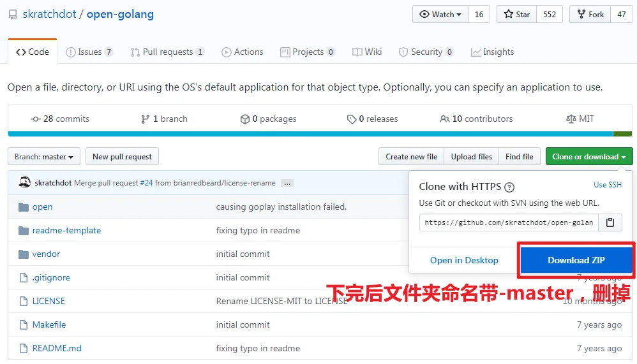Click the LICENSE file icon
Viewport: 637px width, 364px height.
click(24, 301)
